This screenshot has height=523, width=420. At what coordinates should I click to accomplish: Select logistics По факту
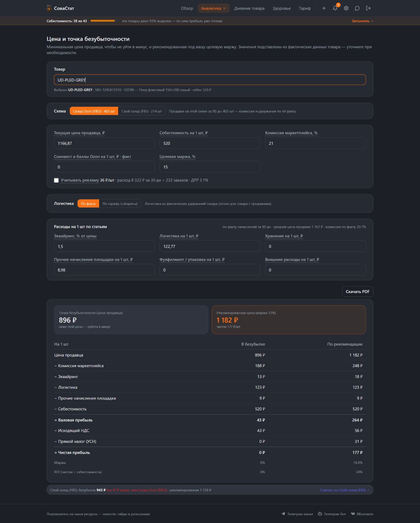88,204
